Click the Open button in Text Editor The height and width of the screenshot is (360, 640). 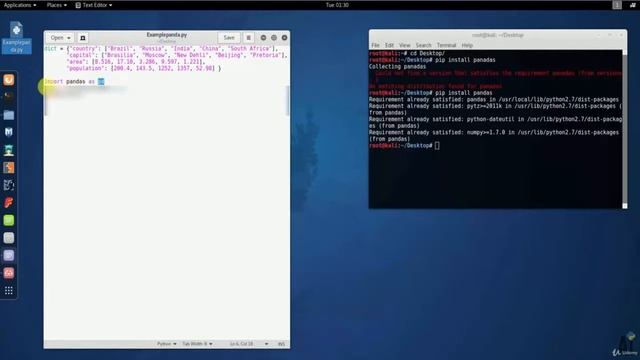coord(57,38)
